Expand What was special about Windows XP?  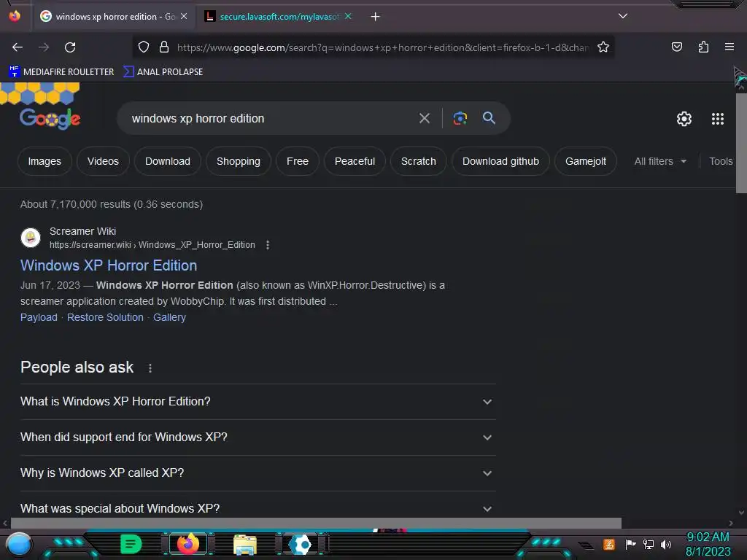tap(258, 507)
